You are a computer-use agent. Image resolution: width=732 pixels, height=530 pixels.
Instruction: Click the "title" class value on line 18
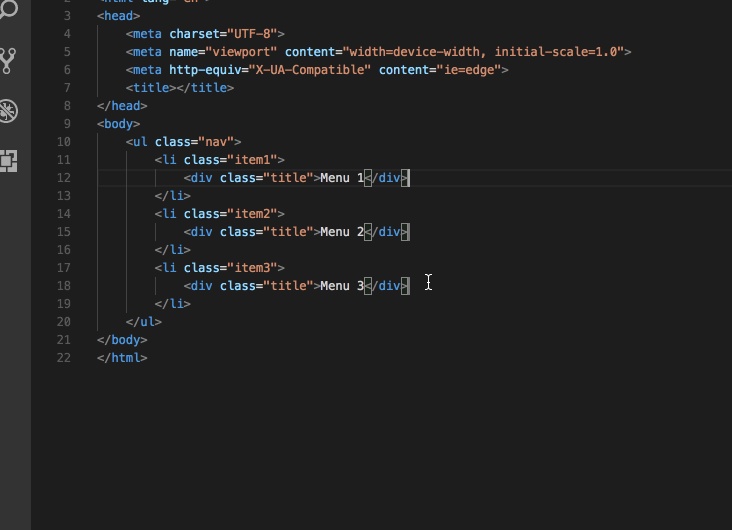point(288,286)
